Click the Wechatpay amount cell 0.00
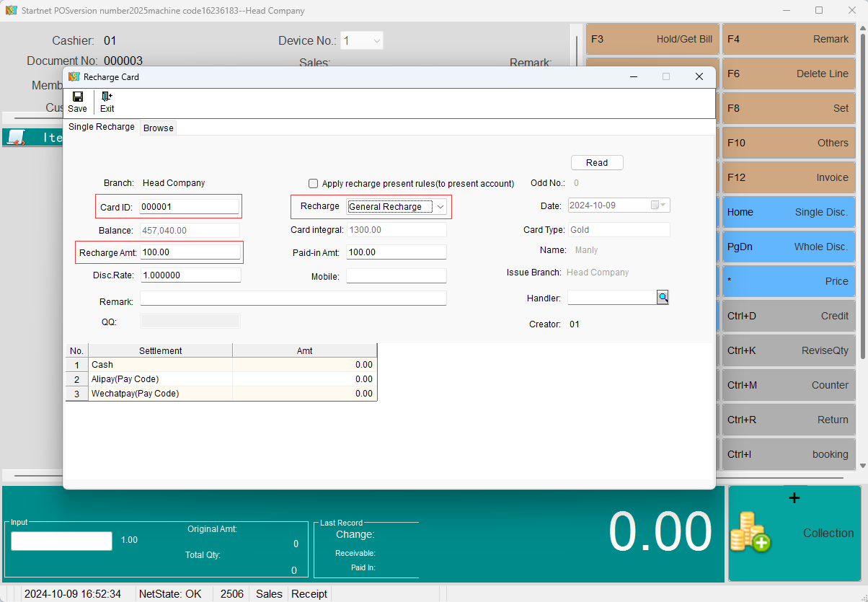This screenshot has width=868, height=602. pos(304,394)
